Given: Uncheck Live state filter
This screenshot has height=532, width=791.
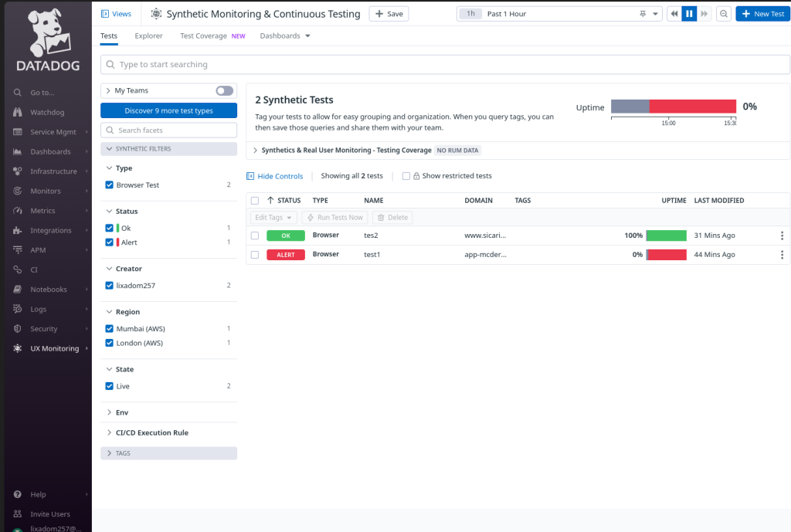Looking at the screenshot, I should click(109, 386).
